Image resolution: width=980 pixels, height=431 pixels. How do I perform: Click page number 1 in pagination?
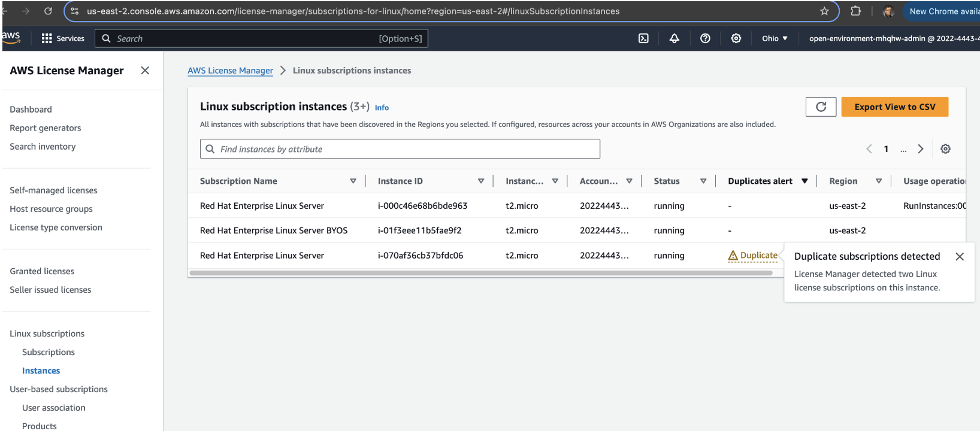[x=886, y=149]
